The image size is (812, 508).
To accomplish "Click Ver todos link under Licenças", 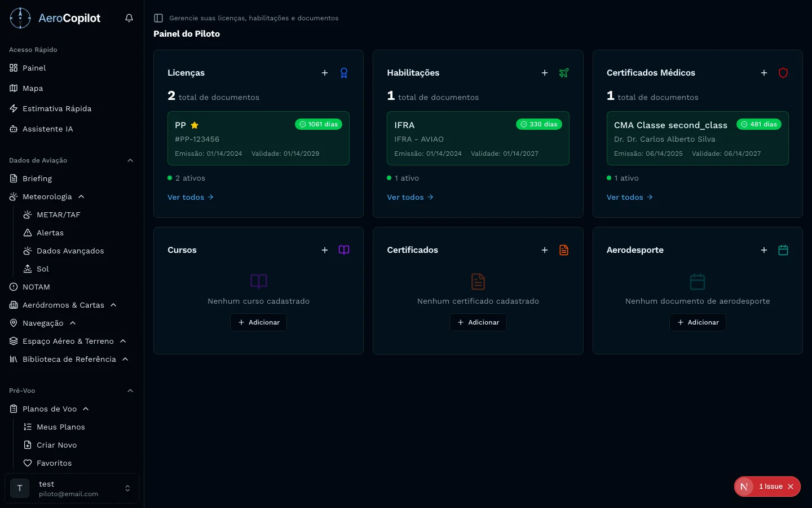I will click(190, 197).
